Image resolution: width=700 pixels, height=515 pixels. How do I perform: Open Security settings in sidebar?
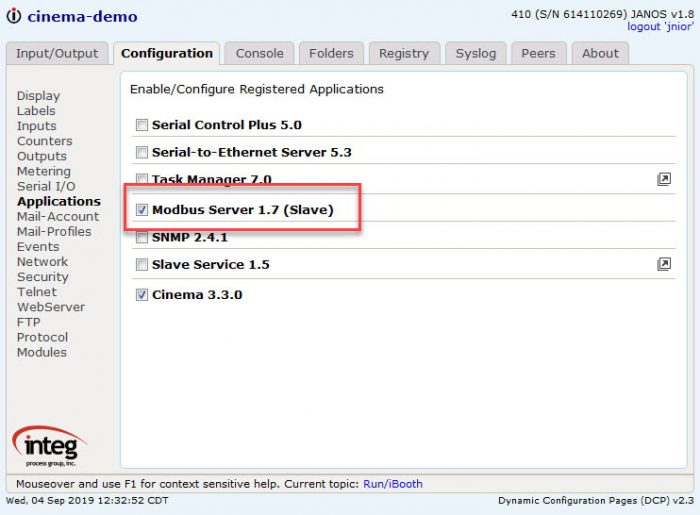(43, 277)
